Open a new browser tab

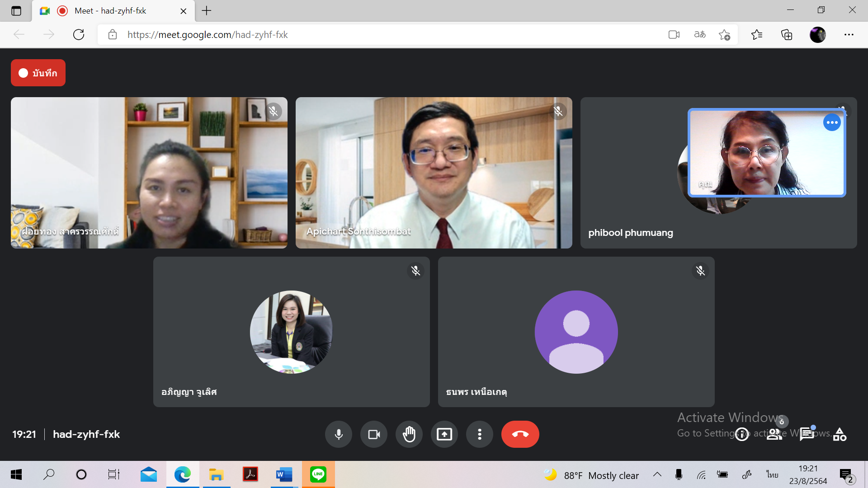pos(207,11)
